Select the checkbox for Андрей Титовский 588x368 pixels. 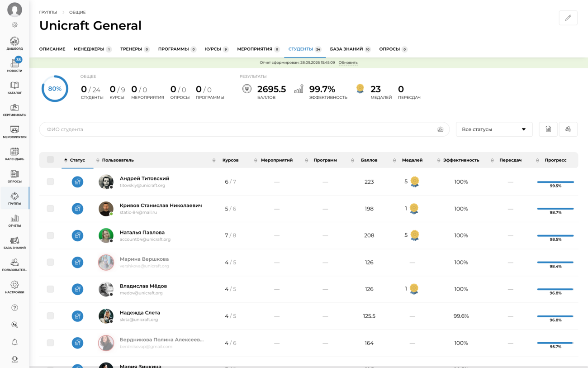pyautogui.click(x=50, y=182)
